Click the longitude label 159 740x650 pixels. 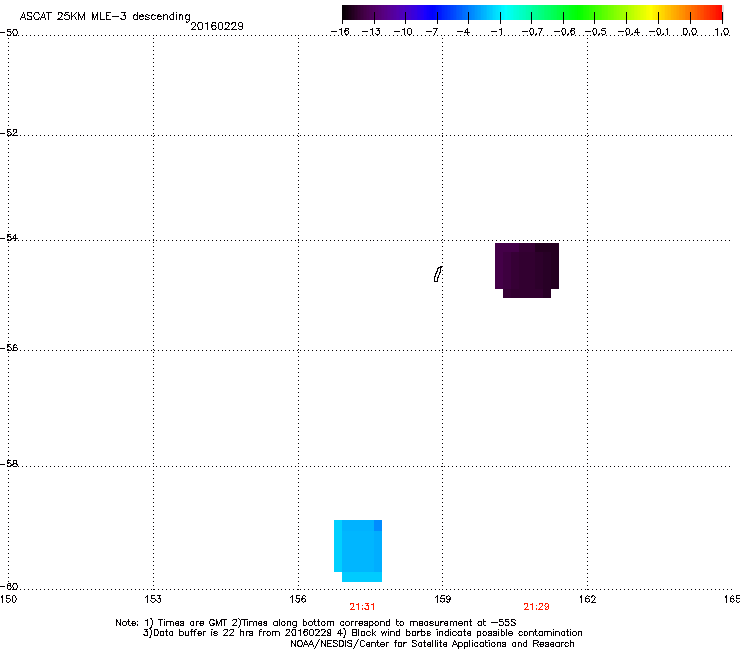443,599
